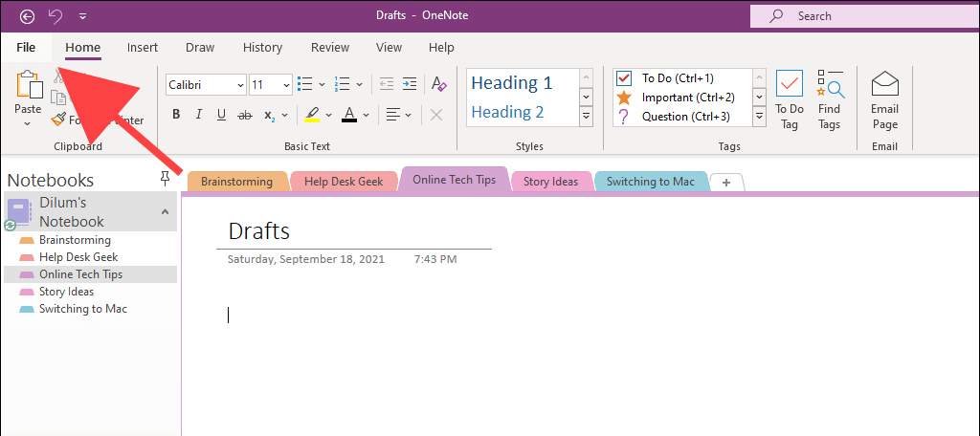Click the Paste clipboard icon
This screenshot has width=980, height=436.
[29, 84]
